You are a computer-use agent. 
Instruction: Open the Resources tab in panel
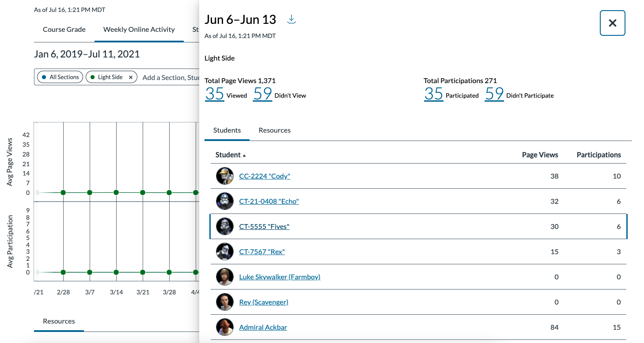[x=275, y=130]
